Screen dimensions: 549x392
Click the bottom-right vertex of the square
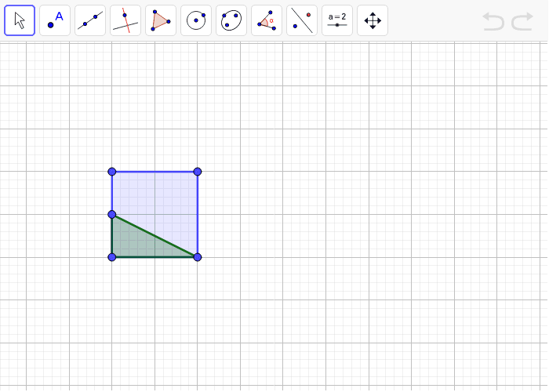coord(198,257)
